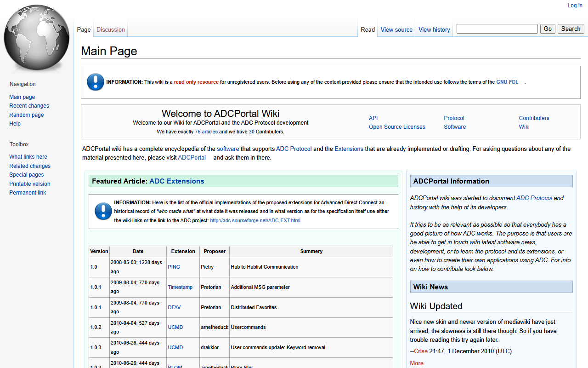Click the globe wiki logo
The width and height of the screenshot is (588, 368).
pyautogui.click(x=37, y=38)
